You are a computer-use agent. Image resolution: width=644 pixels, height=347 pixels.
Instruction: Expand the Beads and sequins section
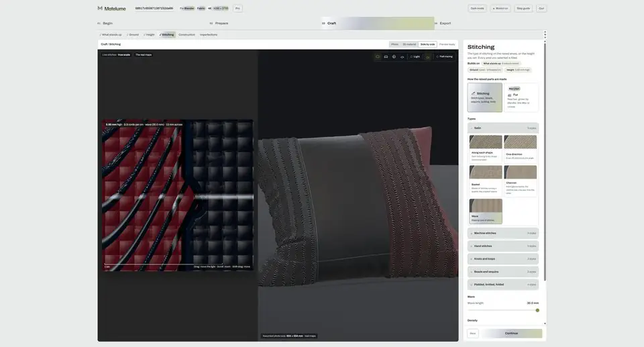click(x=503, y=272)
